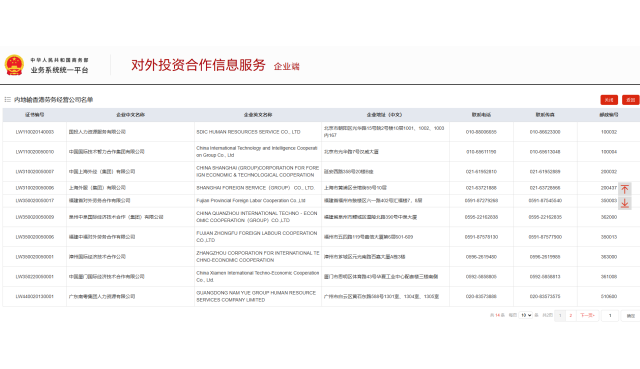Click the 联系传真 column header

(545, 115)
